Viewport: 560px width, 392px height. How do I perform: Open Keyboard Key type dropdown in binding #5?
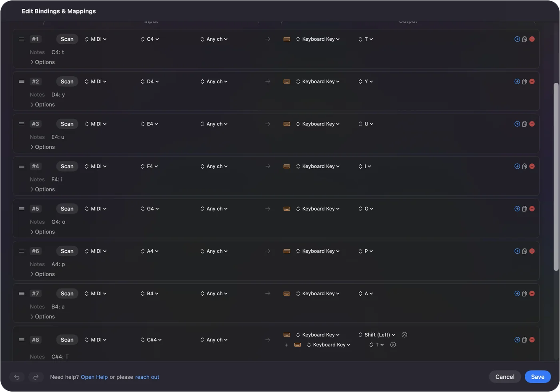pos(318,209)
